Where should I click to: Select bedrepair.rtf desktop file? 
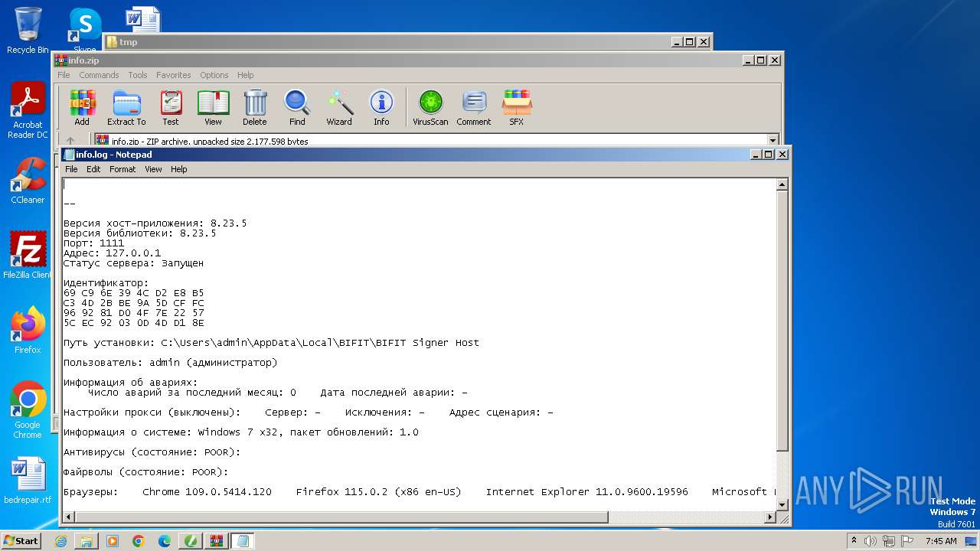pos(28,481)
